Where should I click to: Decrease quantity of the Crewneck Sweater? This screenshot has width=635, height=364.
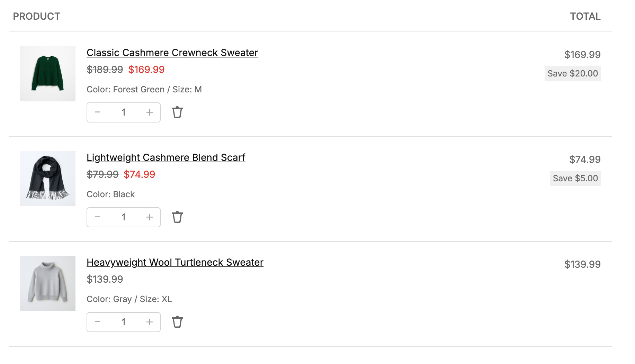point(98,112)
